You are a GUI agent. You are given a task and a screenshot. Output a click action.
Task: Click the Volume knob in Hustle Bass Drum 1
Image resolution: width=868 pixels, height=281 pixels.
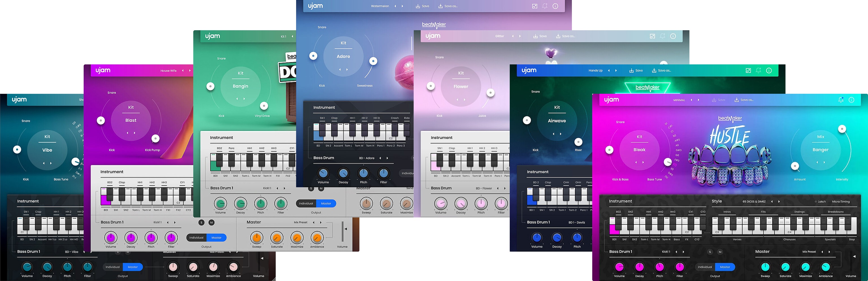(619, 267)
